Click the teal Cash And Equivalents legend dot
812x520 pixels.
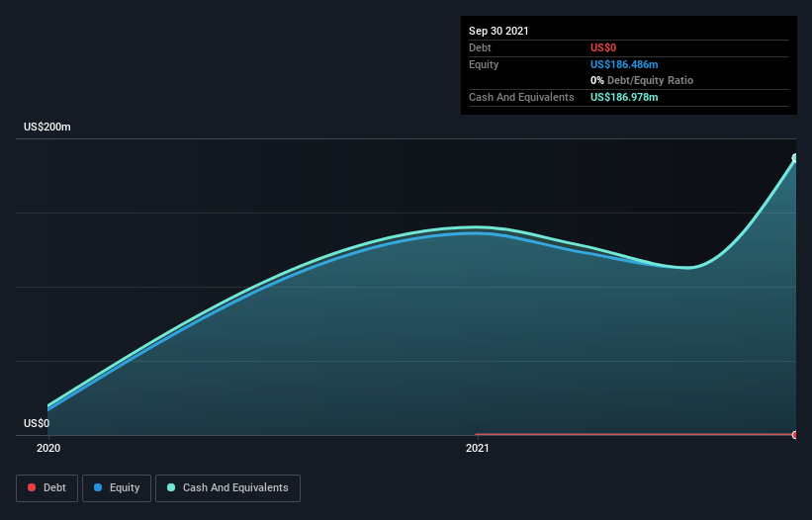pos(171,487)
